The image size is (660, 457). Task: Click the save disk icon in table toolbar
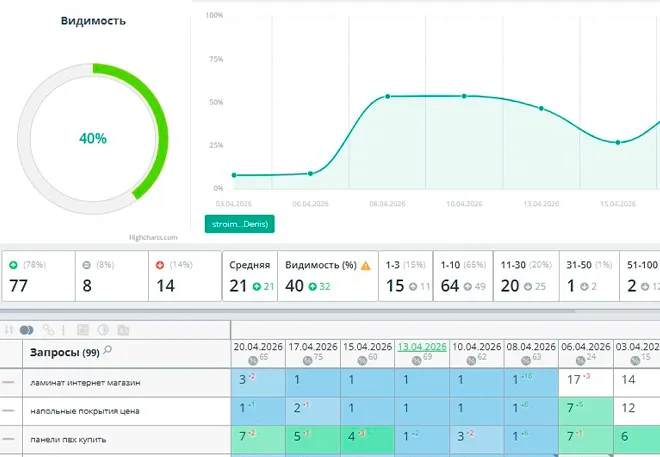coord(83,328)
